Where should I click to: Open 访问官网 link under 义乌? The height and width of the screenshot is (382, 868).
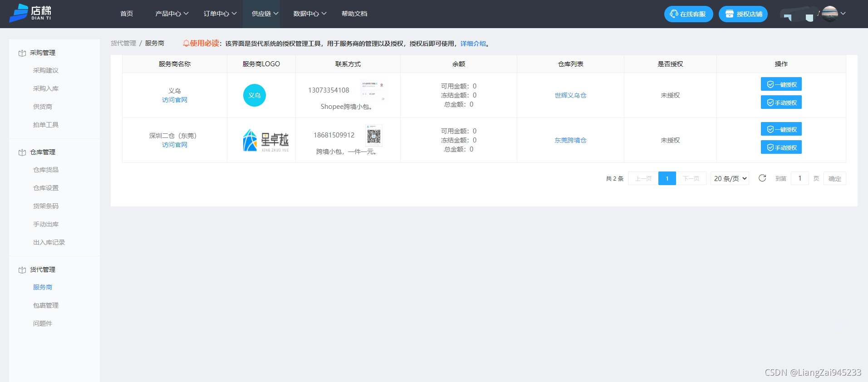point(175,100)
